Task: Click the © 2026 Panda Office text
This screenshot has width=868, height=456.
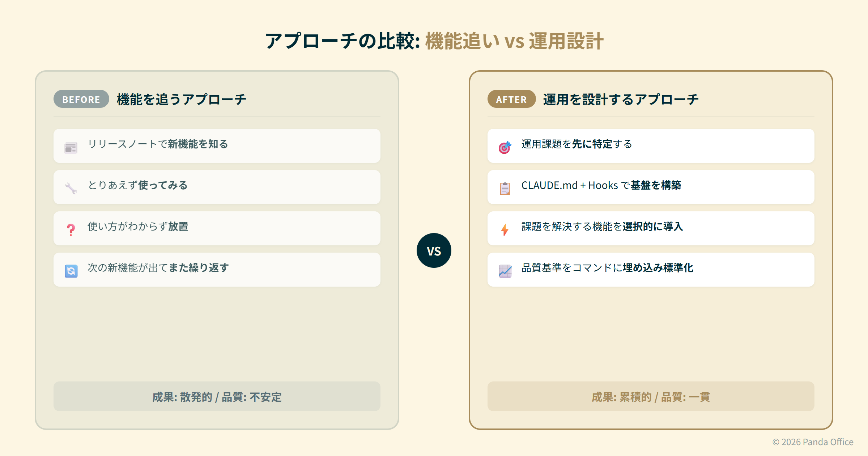Action: coord(813,442)
